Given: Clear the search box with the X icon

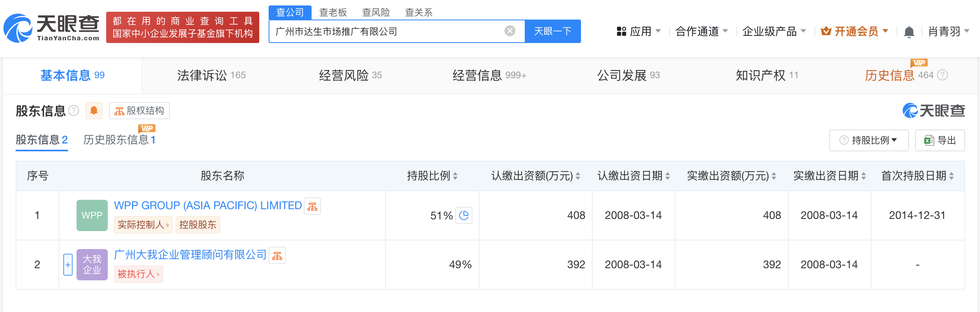Looking at the screenshot, I should pyautogui.click(x=510, y=31).
